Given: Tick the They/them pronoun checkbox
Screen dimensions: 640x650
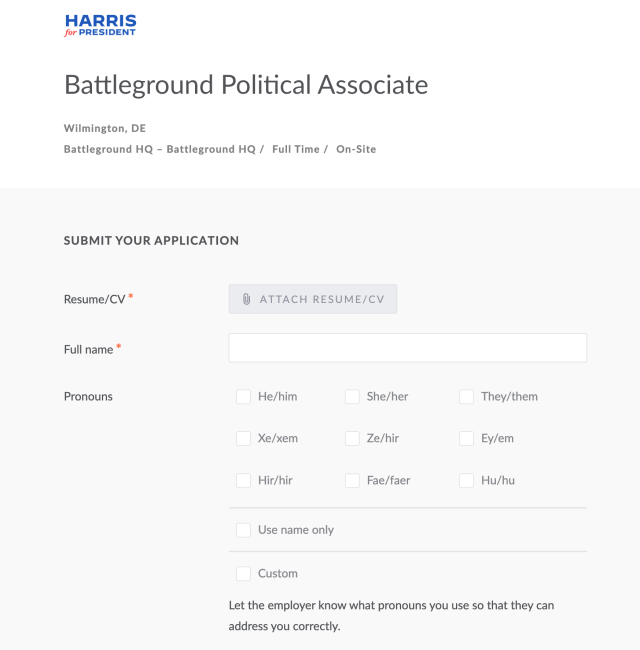Looking at the screenshot, I should point(466,397).
